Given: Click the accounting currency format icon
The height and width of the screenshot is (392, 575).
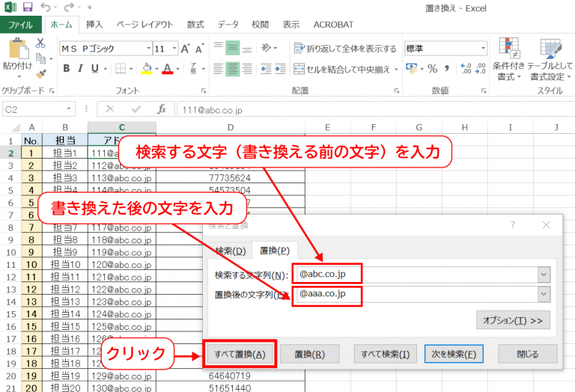Looking at the screenshot, I should [412, 68].
